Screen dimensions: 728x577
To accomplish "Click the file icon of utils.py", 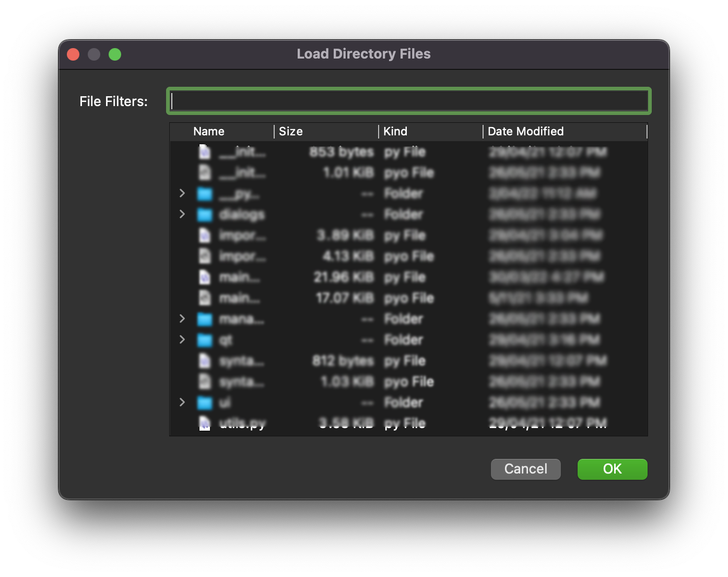I will [x=205, y=423].
